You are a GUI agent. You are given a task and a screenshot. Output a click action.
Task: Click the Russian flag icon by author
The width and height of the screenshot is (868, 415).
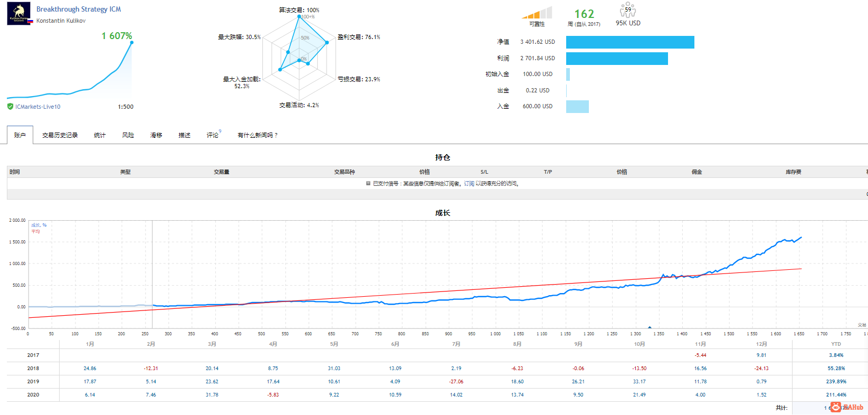31,22
